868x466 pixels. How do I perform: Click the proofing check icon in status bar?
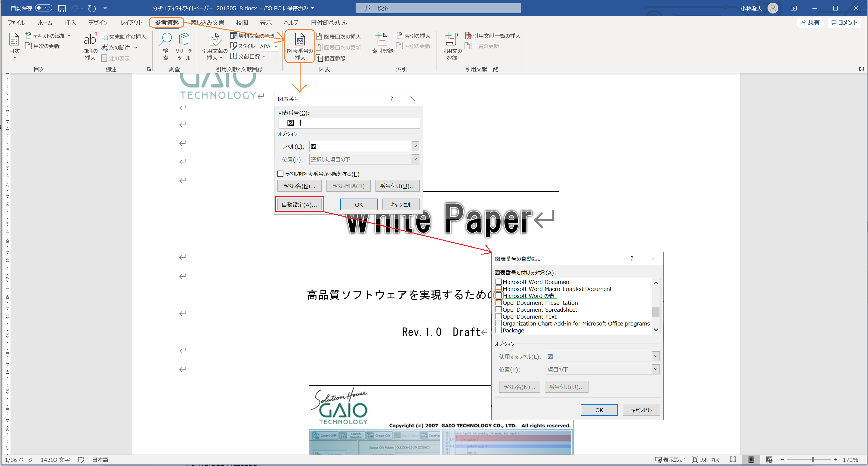[81, 460]
